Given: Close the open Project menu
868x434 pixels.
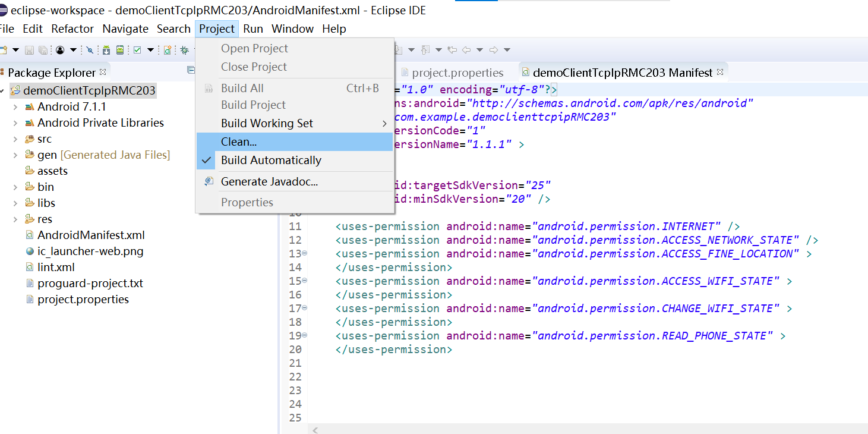Looking at the screenshot, I should pos(217,29).
